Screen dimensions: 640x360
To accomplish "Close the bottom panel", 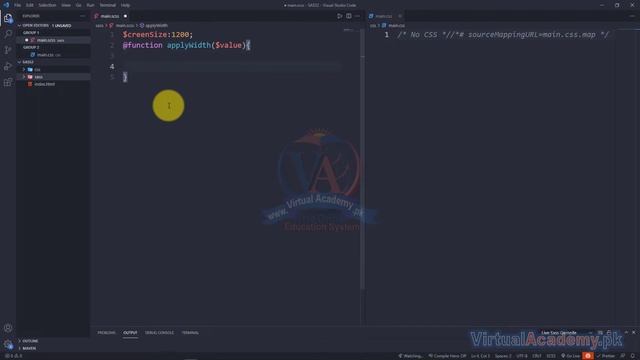I will point(634,333).
